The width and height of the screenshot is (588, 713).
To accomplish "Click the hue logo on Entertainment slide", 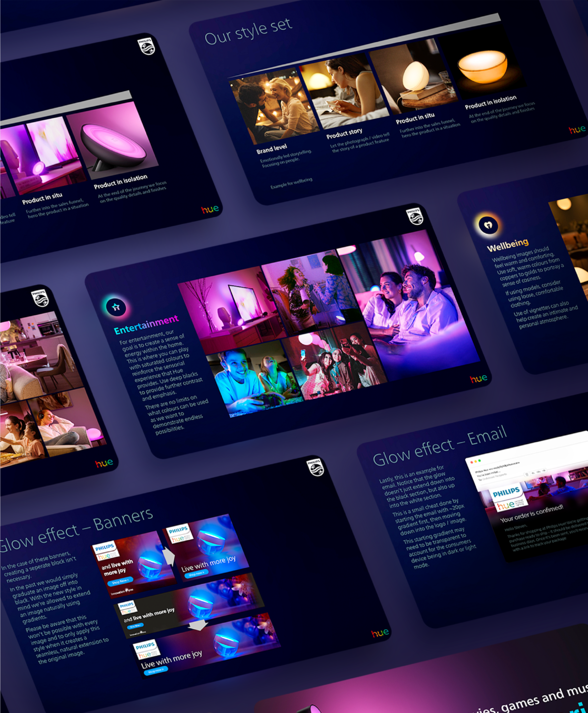I will point(479,379).
